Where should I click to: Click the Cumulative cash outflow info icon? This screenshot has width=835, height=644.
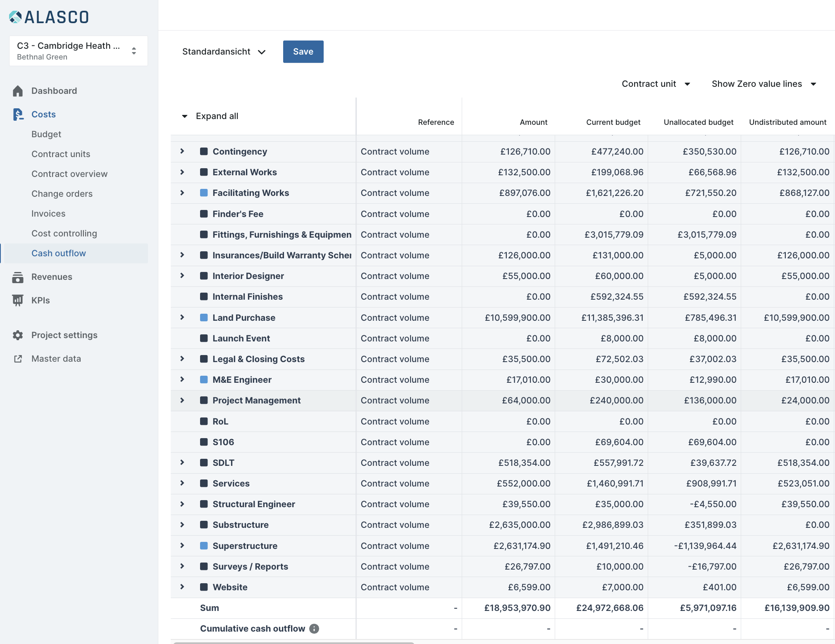click(314, 629)
